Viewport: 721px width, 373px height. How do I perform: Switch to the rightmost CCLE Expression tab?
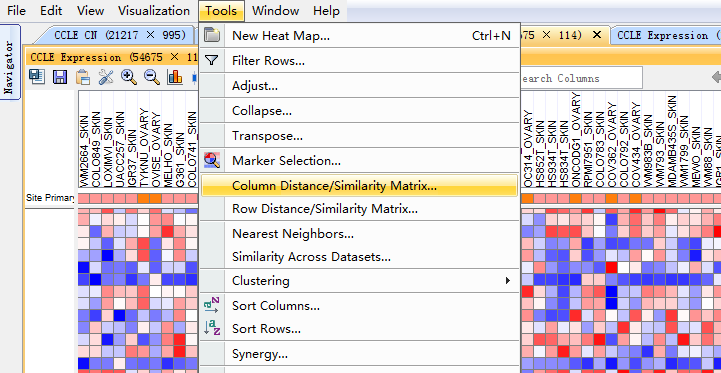(x=665, y=35)
